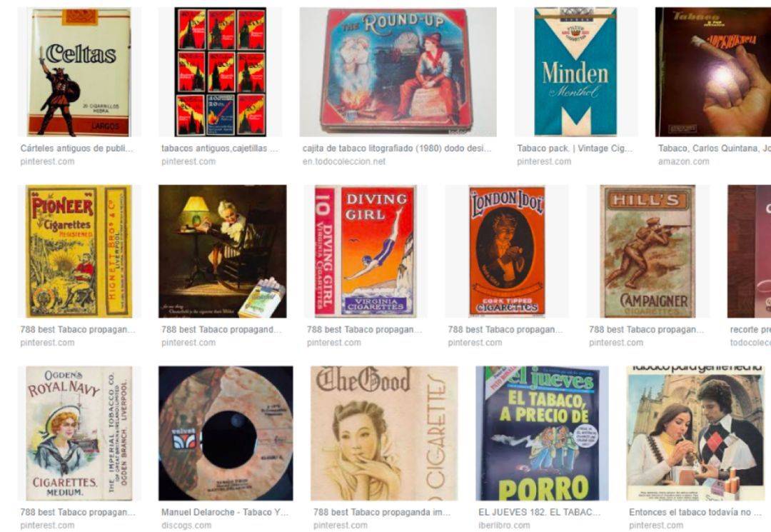Click 'Cárteles antiguos de publi...' caption link
The image size is (771, 532).
(76, 148)
